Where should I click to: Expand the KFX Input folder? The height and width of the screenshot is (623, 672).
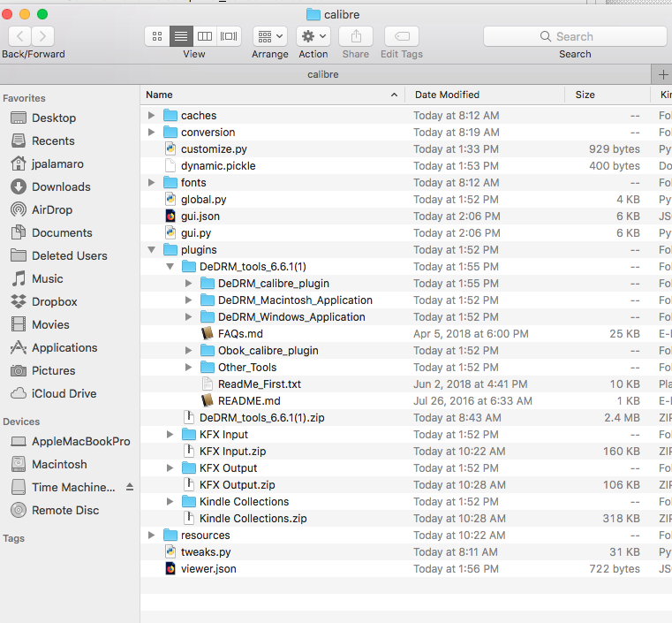(x=170, y=435)
